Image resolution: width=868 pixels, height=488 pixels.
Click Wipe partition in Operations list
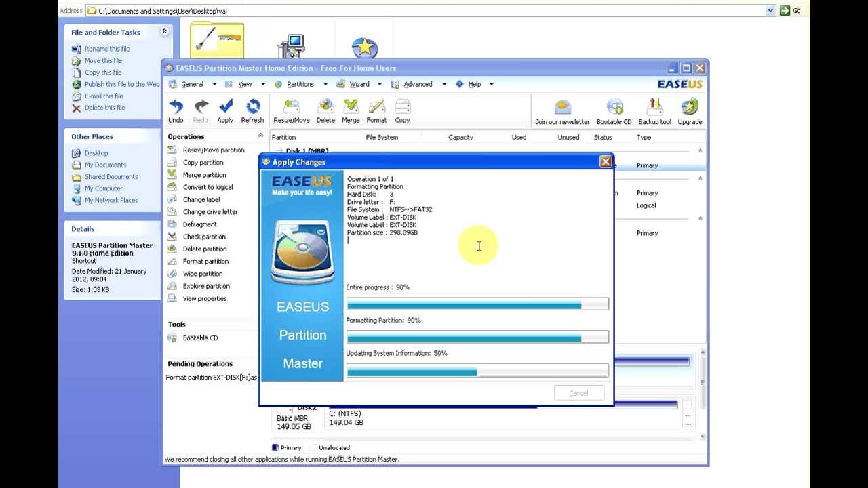[x=203, y=274]
